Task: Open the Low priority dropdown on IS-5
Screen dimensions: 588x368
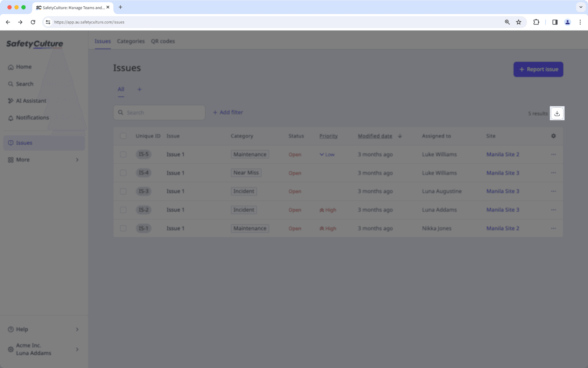Action: (327, 154)
